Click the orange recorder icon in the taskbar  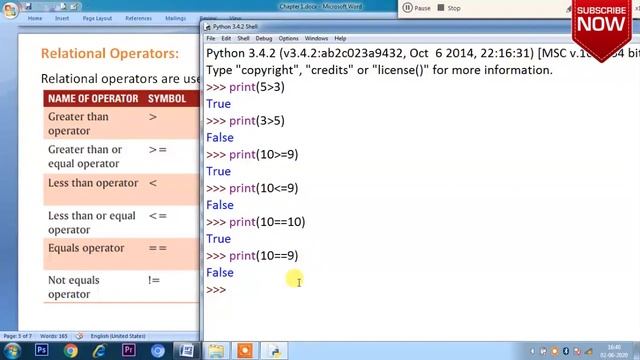(245, 351)
